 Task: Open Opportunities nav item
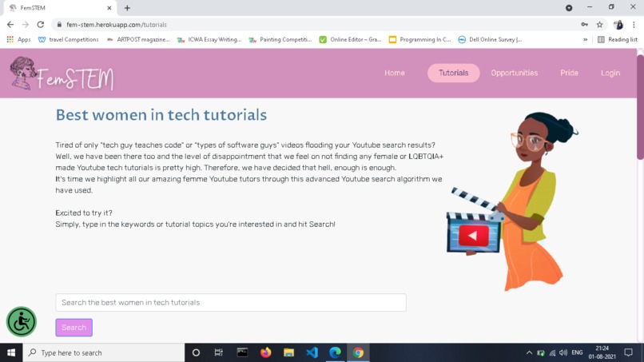click(x=515, y=73)
